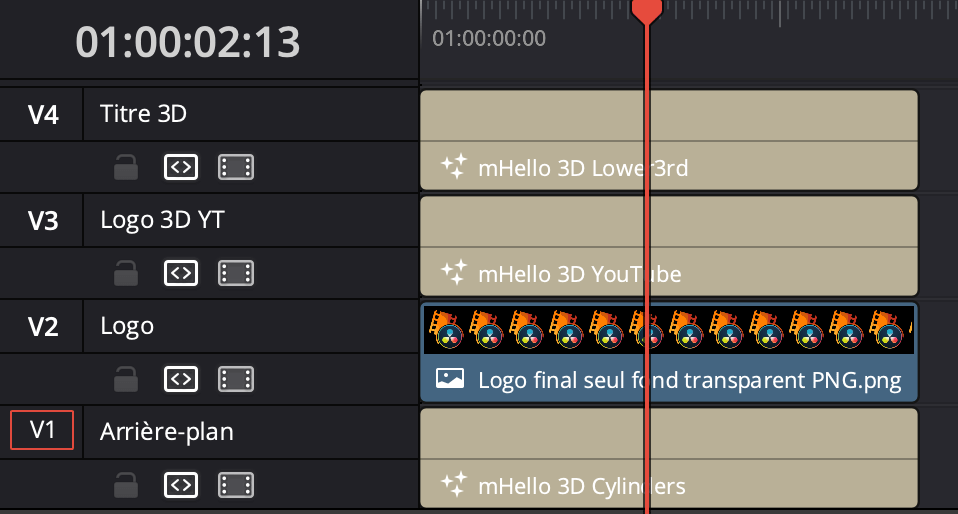Viewport: 958px width, 514px height.
Task: Toggle lock on Logo 3D YT track
Action: (126, 272)
